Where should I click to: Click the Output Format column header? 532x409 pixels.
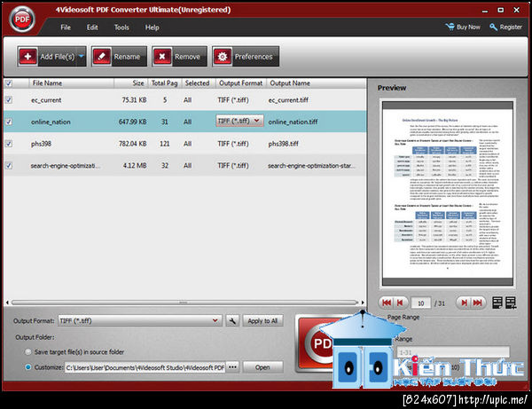click(240, 83)
